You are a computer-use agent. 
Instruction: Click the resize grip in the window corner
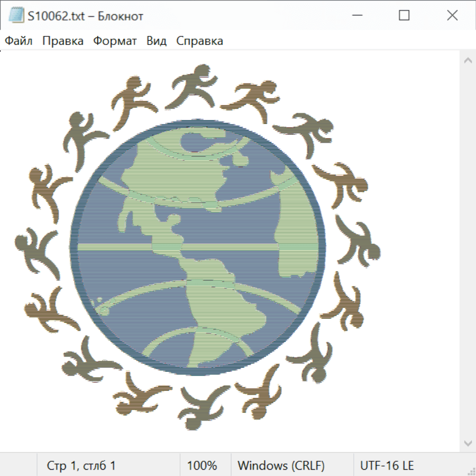pos(471,471)
